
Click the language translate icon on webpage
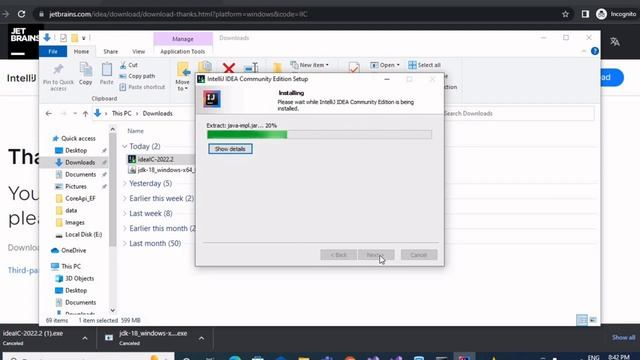point(615,41)
